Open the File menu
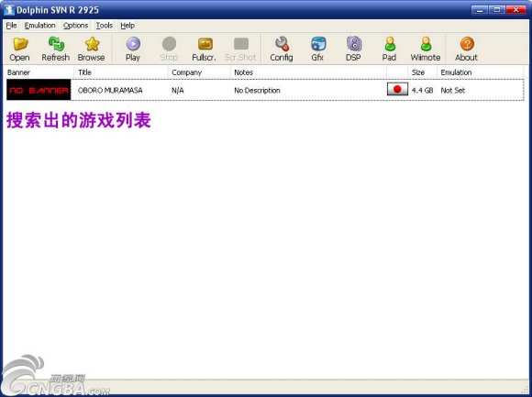 click(x=11, y=26)
